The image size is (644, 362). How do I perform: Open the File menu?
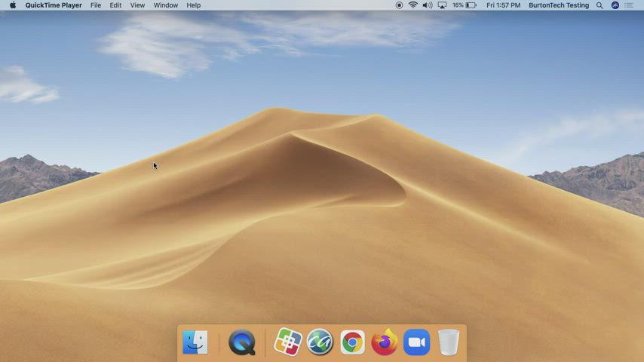pyautogui.click(x=96, y=5)
